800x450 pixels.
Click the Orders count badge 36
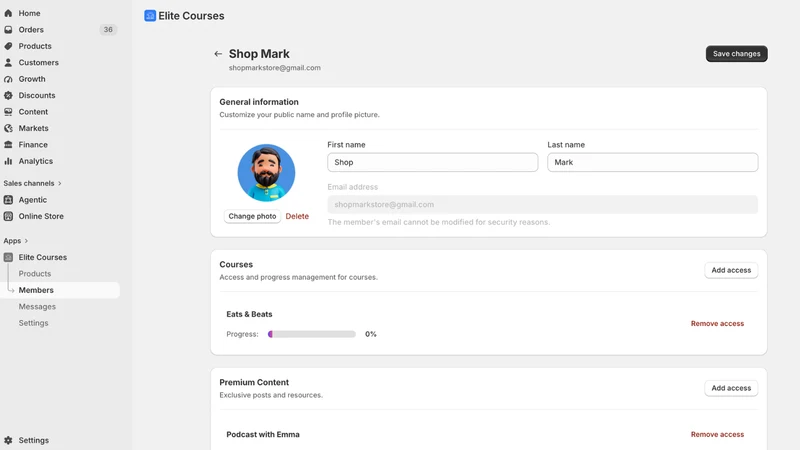pos(108,30)
